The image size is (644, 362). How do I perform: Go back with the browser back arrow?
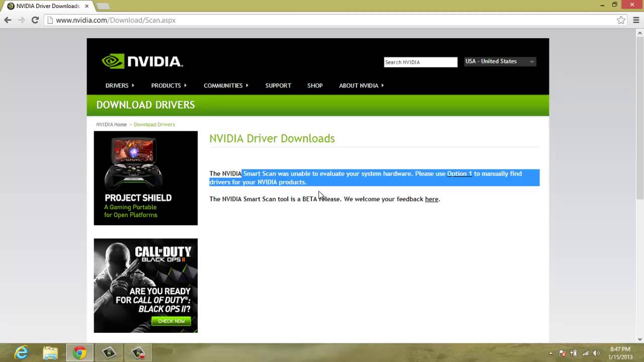[8, 20]
